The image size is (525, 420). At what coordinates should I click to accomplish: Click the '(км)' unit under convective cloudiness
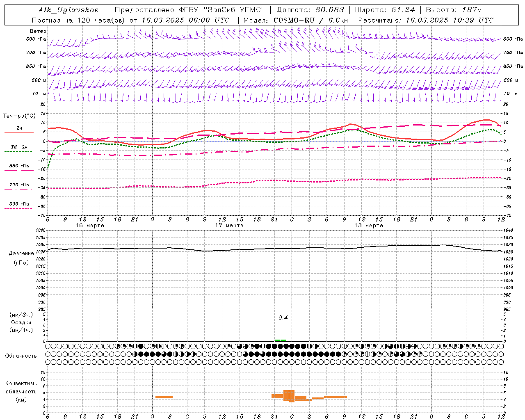pos(21,399)
